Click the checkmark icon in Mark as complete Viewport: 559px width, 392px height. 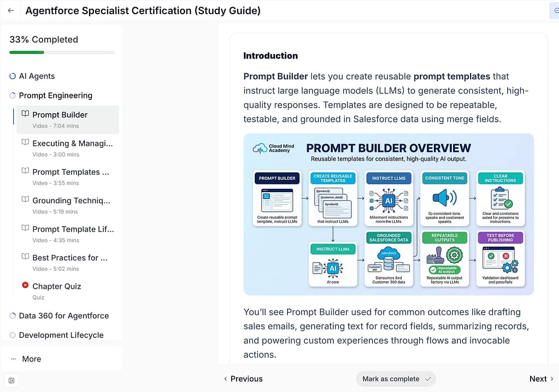[x=428, y=379]
